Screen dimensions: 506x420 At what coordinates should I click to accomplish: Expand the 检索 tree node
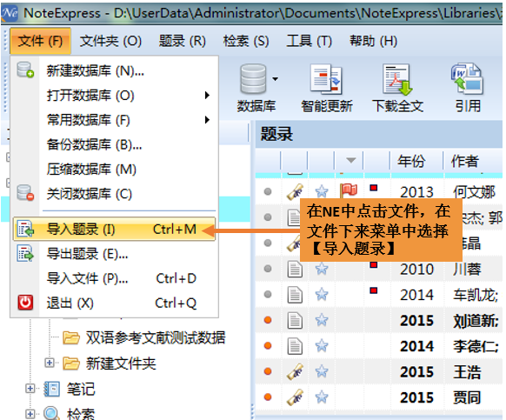30,414
